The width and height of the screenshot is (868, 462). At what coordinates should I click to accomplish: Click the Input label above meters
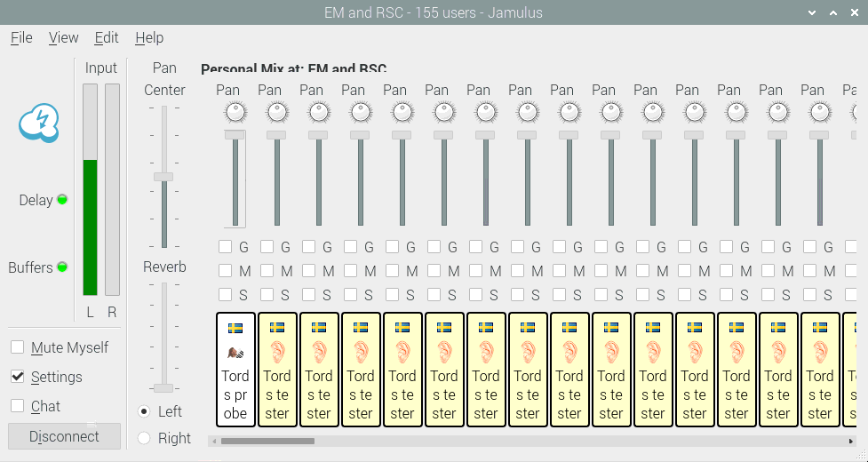click(x=100, y=68)
